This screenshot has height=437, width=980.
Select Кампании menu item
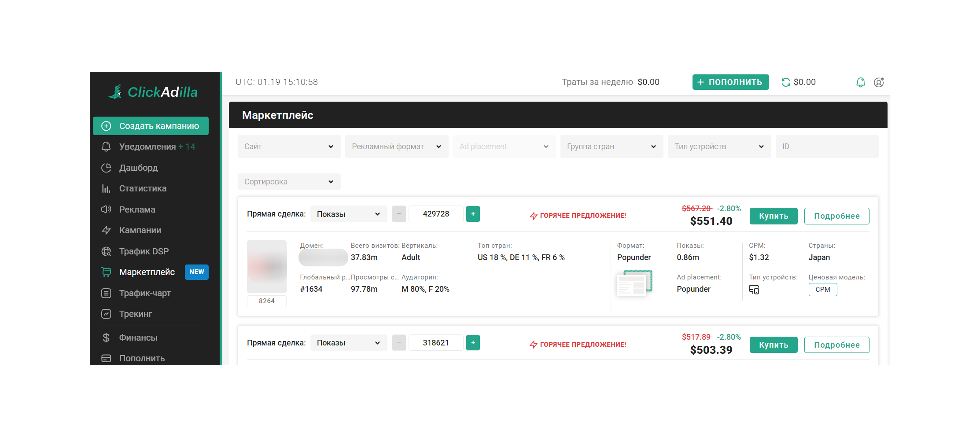coord(140,230)
